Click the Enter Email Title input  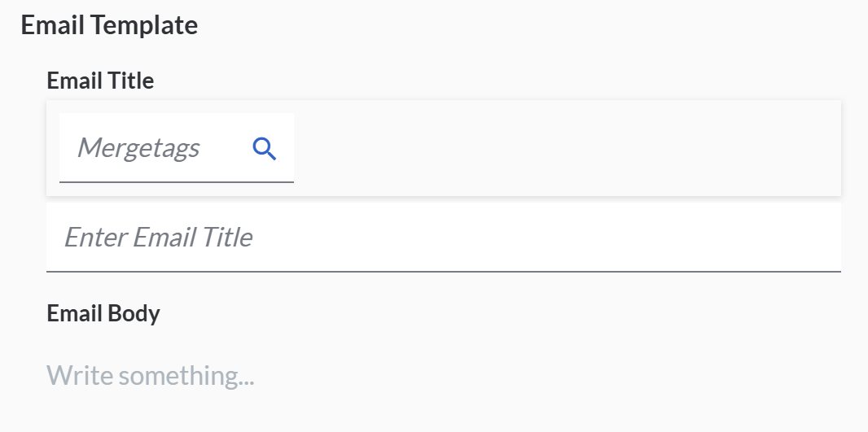click(443, 238)
